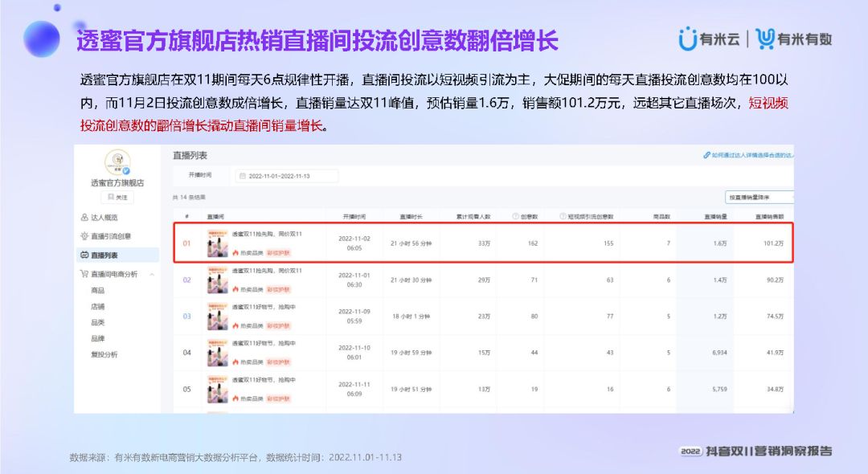The image size is (868, 474).
Task: Open the 按直播销量降序 sort dropdown
Action: pyautogui.click(x=759, y=197)
